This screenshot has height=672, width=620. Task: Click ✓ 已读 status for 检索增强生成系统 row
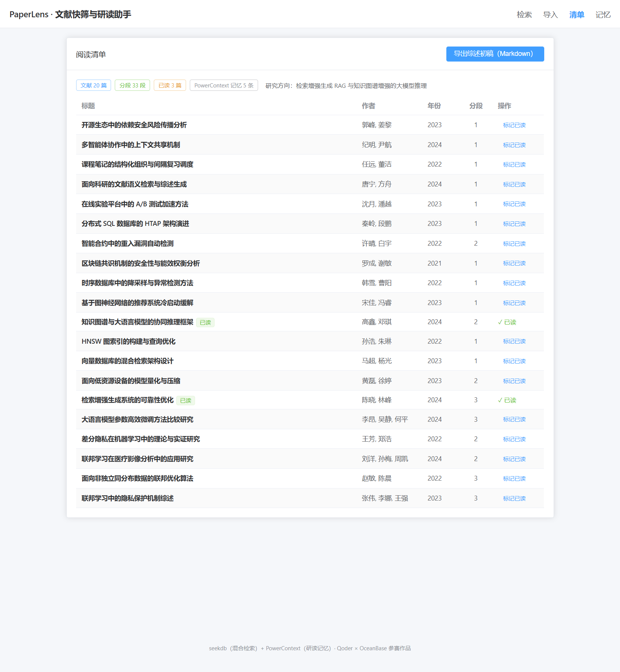click(x=507, y=400)
